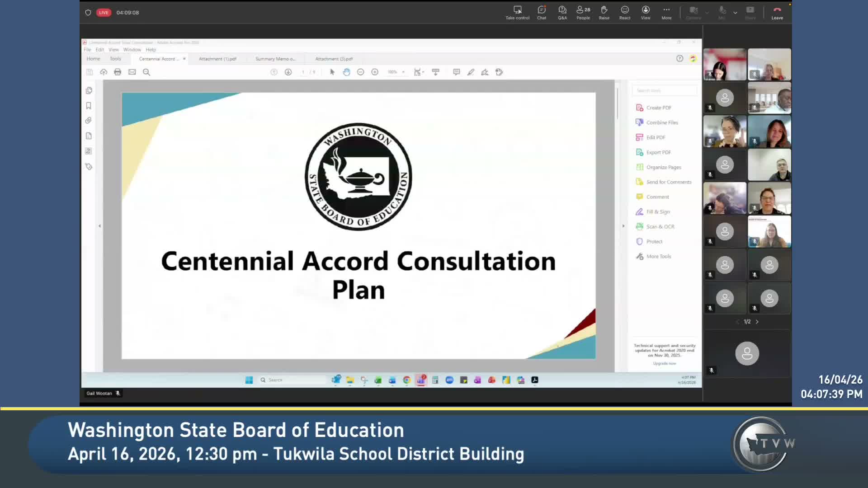868x488 pixels.
Task: Click the print icon in Acrobat toolbar
Action: (x=118, y=72)
